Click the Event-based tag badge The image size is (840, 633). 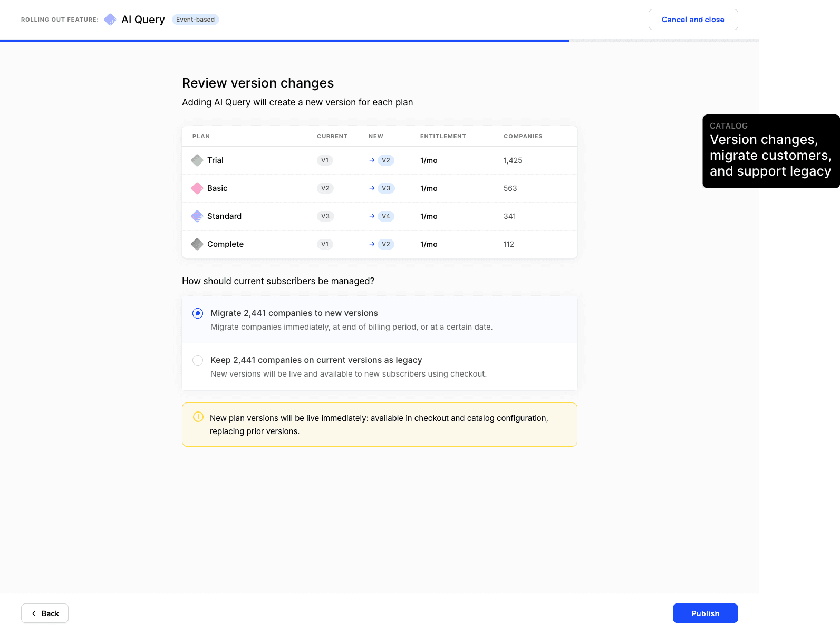click(x=196, y=20)
